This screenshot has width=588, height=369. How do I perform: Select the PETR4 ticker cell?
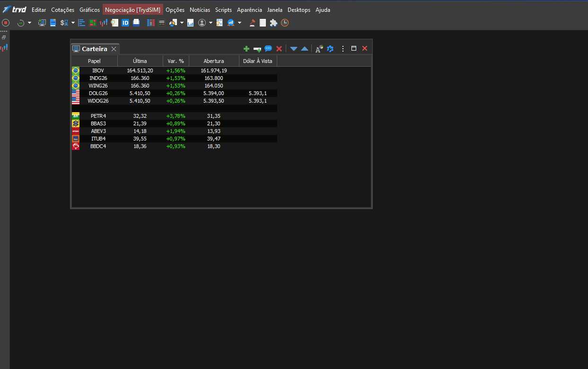coord(98,116)
